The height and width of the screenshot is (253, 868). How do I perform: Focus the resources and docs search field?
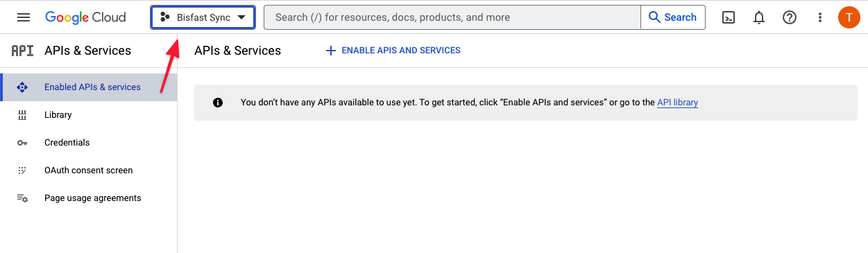(x=452, y=17)
